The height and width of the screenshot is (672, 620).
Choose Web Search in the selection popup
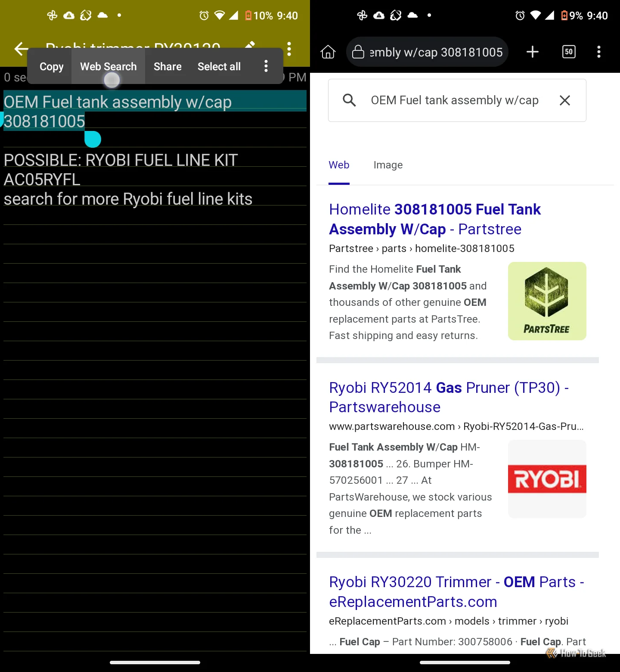coord(108,66)
